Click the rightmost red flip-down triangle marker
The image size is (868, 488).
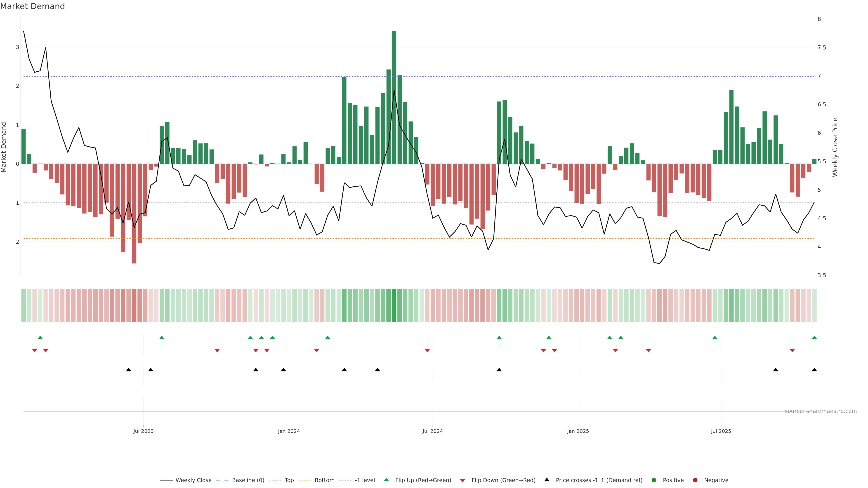coord(792,350)
